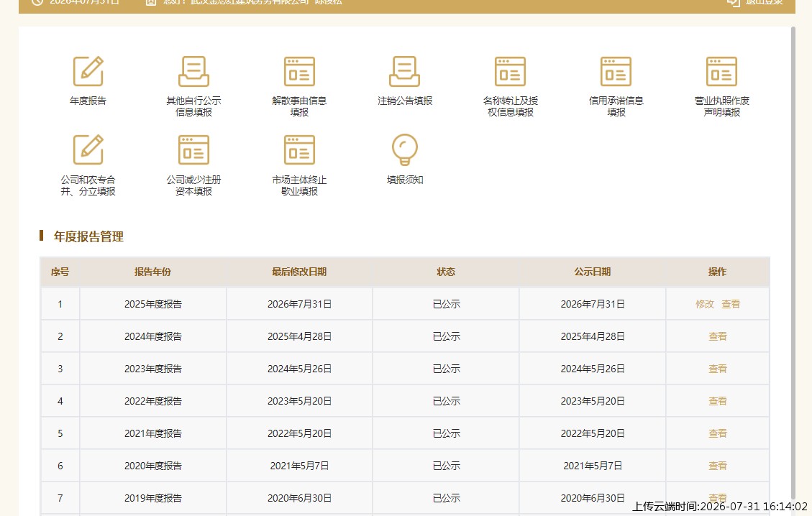
Task: View the 2022年度报告 via 查看
Action: 717,401
